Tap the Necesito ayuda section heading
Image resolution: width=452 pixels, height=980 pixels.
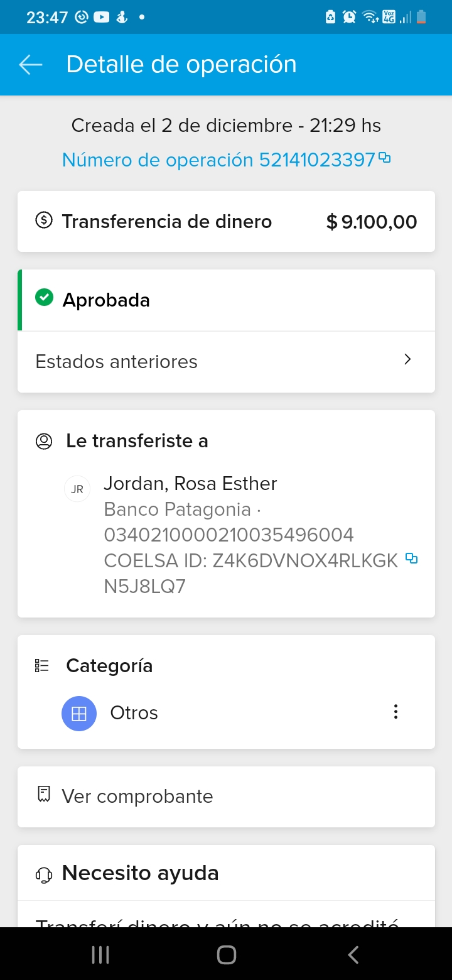tap(140, 873)
